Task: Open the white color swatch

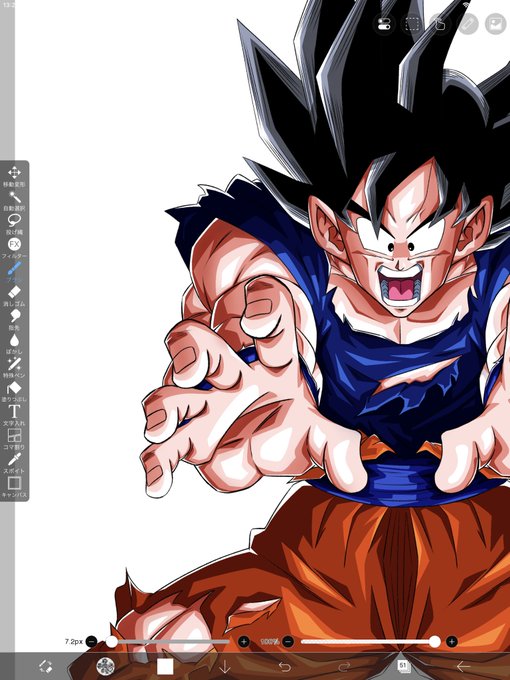Action: (165, 667)
